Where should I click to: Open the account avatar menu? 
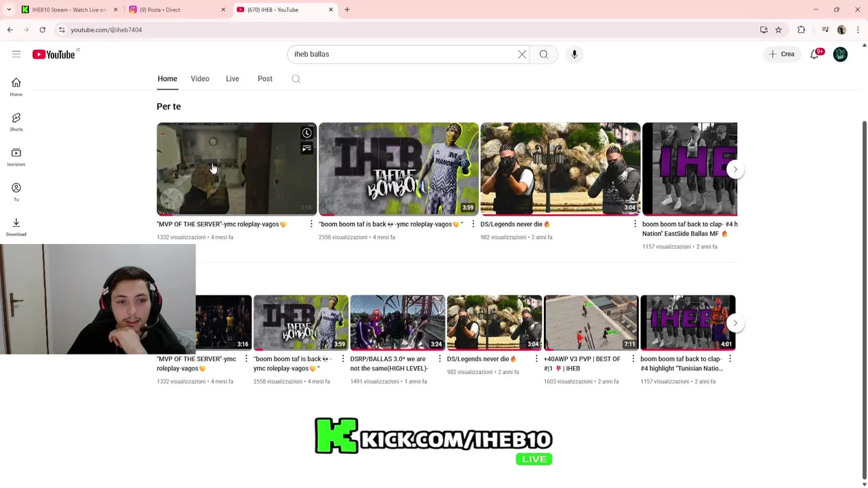click(840, 54)
